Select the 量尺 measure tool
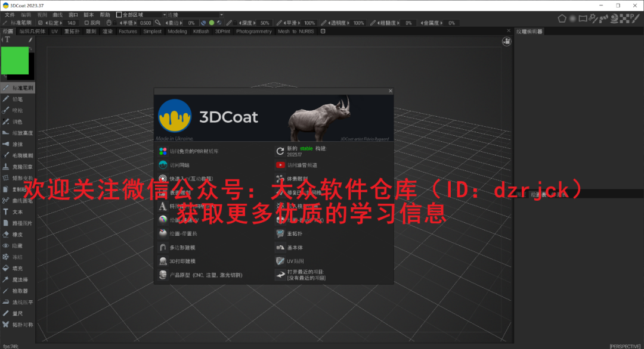 click(17, 313)
